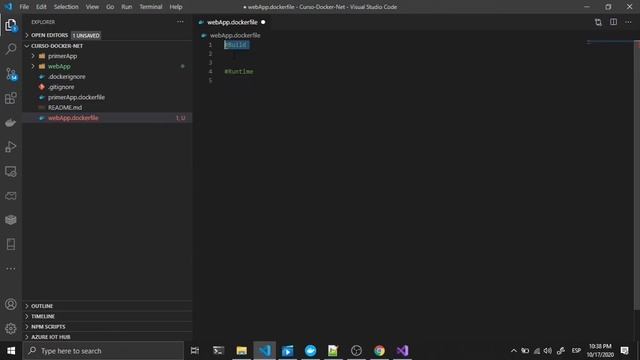Open the .gitignore file

61,87
